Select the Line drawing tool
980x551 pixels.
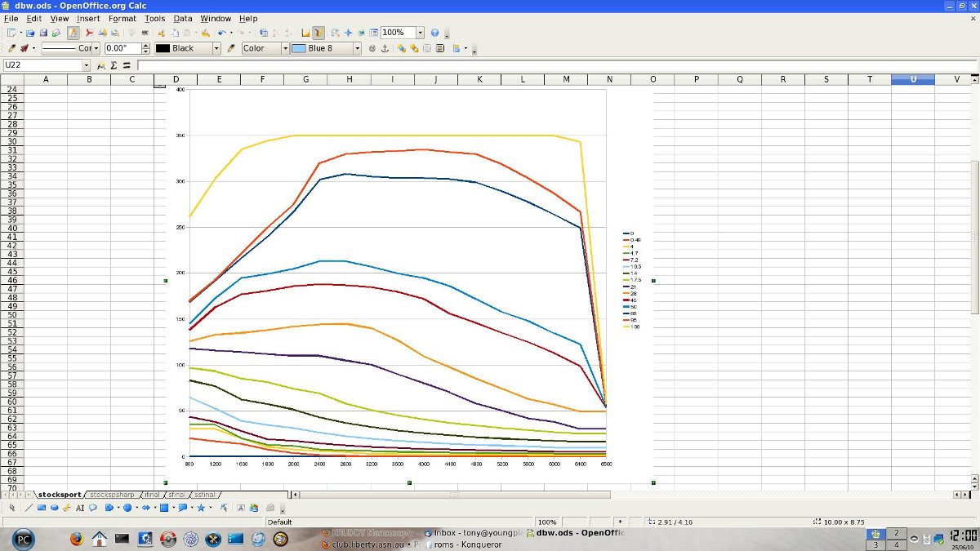(x=29, y=508)
